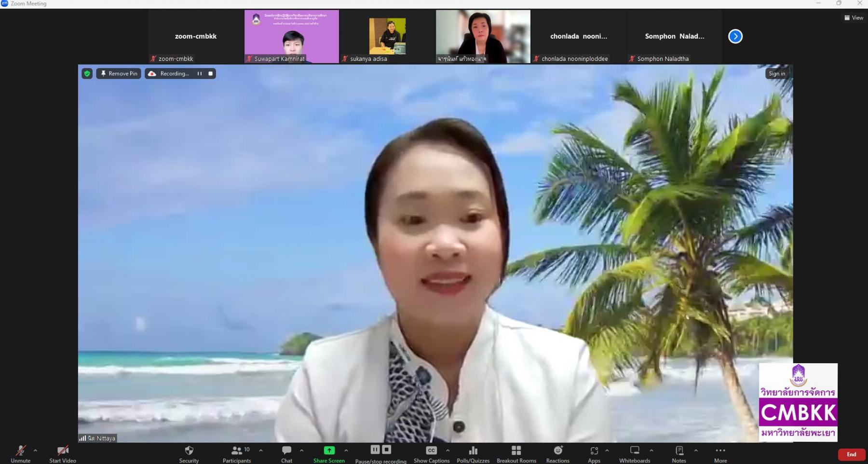868x464 pixels.
Task: Open the green encryption shield info
Action: pos(87,73)
